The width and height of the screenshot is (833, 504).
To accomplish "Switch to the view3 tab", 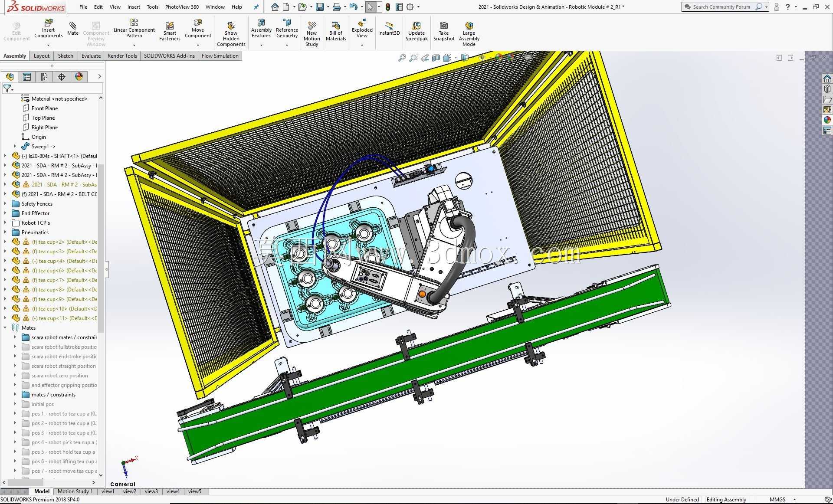I will click(x=151, y=491).
